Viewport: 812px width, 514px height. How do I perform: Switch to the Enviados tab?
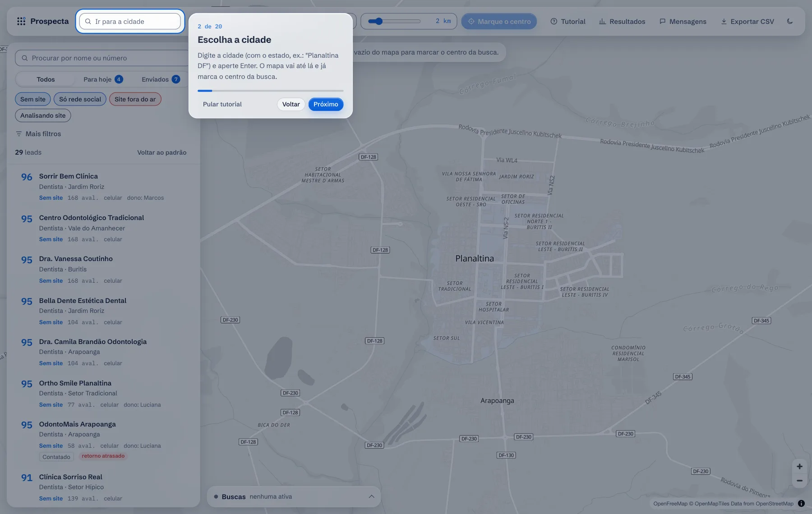(x=161, y=79)
